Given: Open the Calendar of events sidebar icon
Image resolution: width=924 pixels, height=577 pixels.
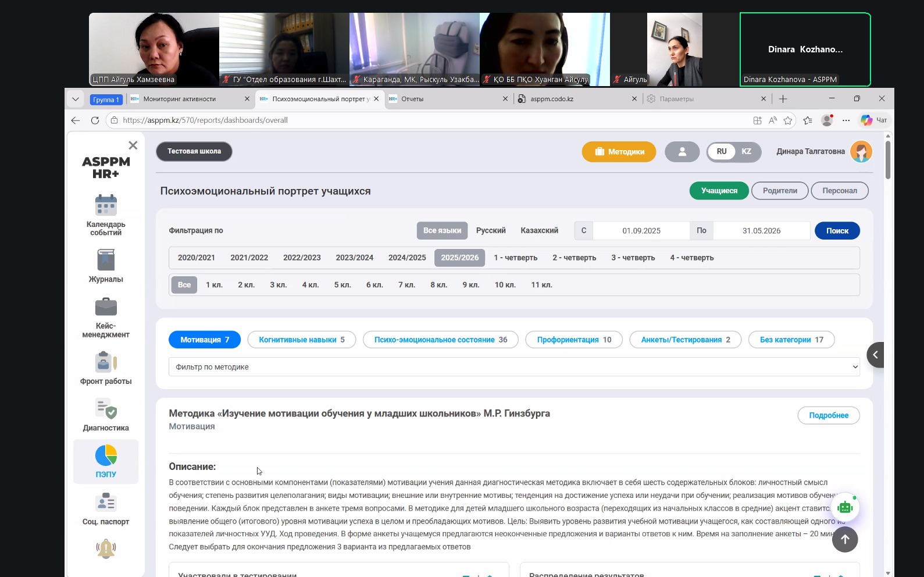Looking at the screenshot, I should tap(106, 205).
